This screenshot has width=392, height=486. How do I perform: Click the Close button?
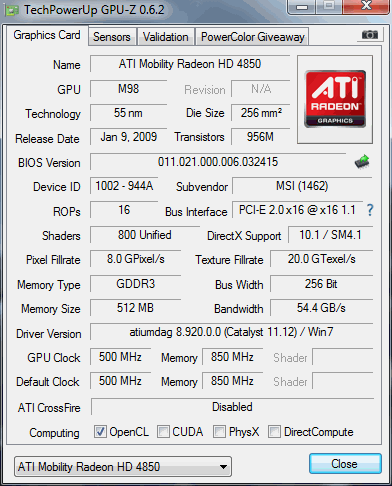point(345,463)
